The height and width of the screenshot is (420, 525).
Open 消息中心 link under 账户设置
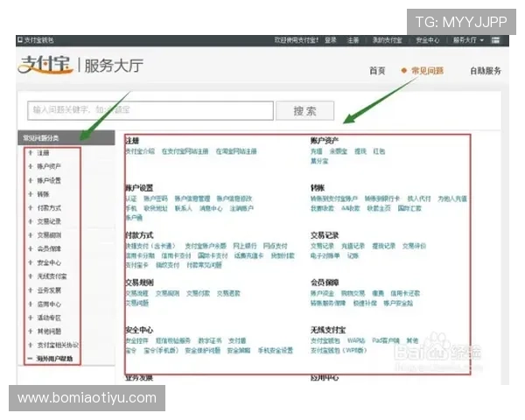click(211, 208)
